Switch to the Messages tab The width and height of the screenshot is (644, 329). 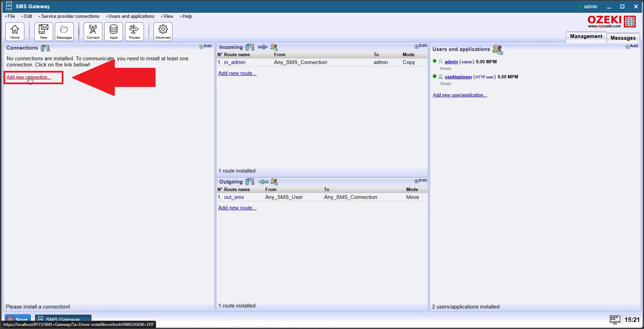[x=623, y=38]
